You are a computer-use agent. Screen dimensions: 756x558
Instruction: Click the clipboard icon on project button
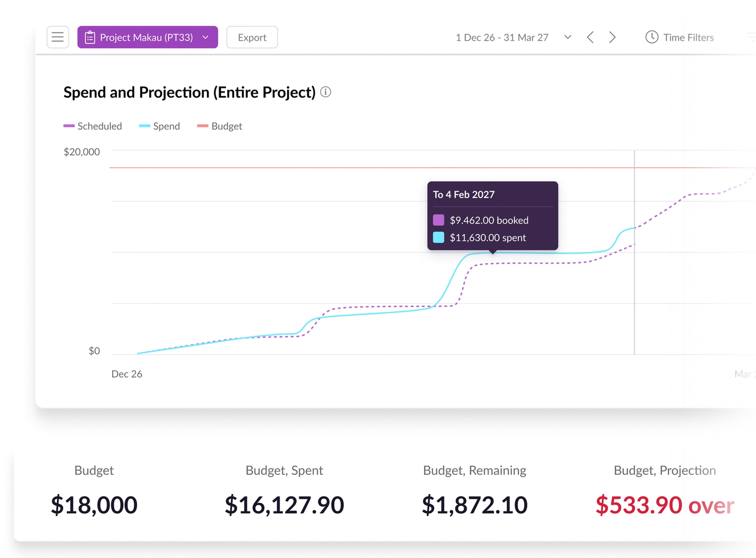coord(90,38)
